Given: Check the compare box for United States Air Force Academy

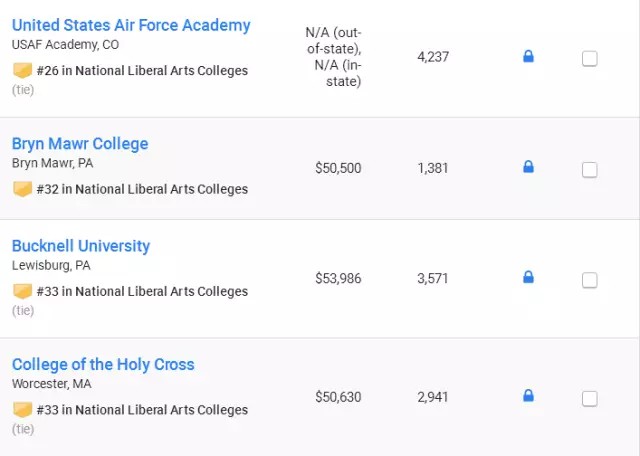Looking at the screenshot, I should click(590, 58).
